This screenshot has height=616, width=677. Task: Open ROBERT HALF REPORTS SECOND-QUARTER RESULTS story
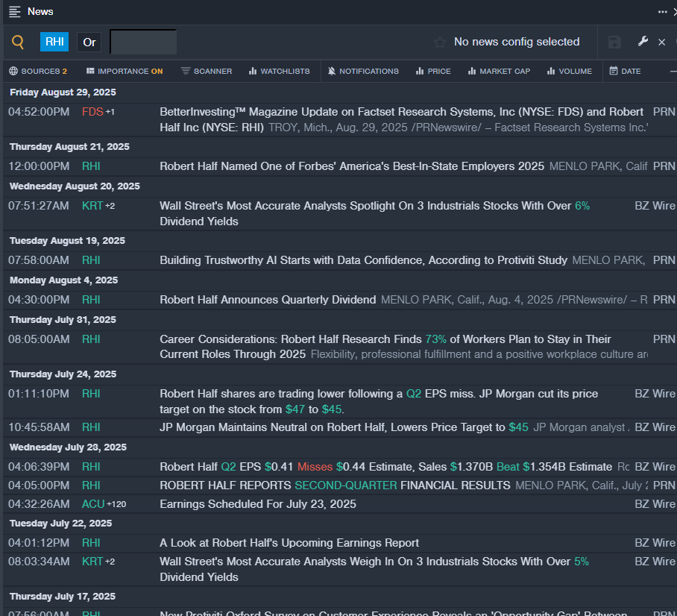(335, 485)
